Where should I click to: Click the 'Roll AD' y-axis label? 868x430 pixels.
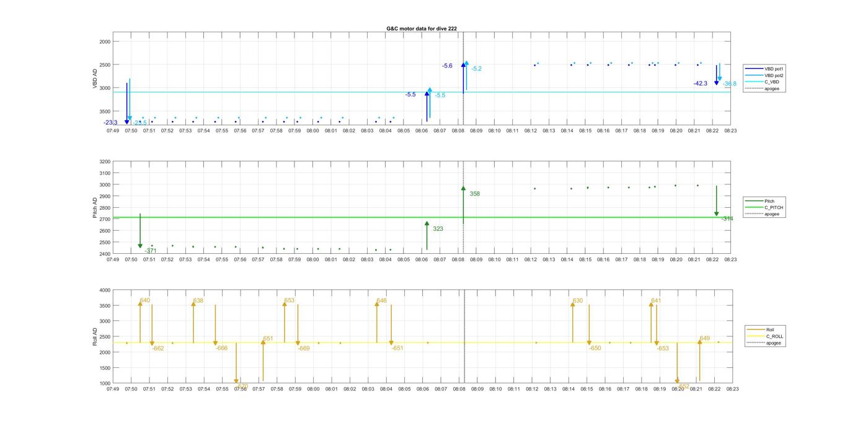95,337
